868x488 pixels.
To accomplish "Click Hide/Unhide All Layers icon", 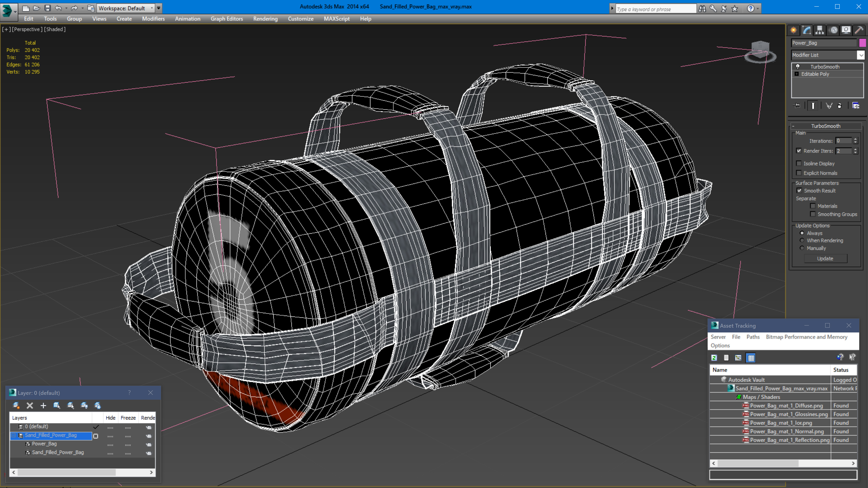I will (84, 405).
